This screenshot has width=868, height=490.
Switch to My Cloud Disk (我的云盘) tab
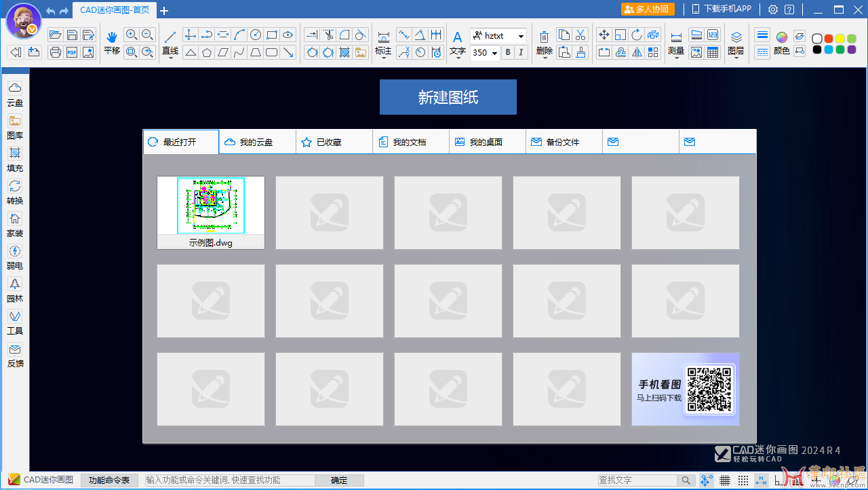[x=258, y=142]
